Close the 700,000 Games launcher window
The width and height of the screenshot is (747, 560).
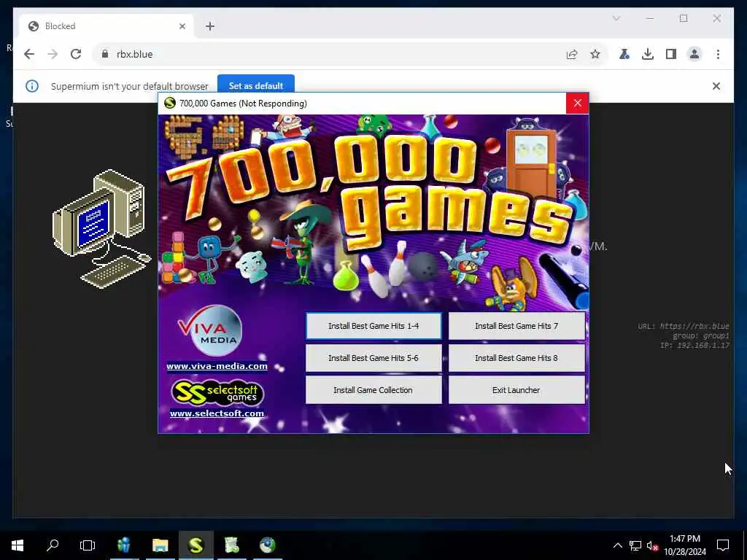click(578, 104)
